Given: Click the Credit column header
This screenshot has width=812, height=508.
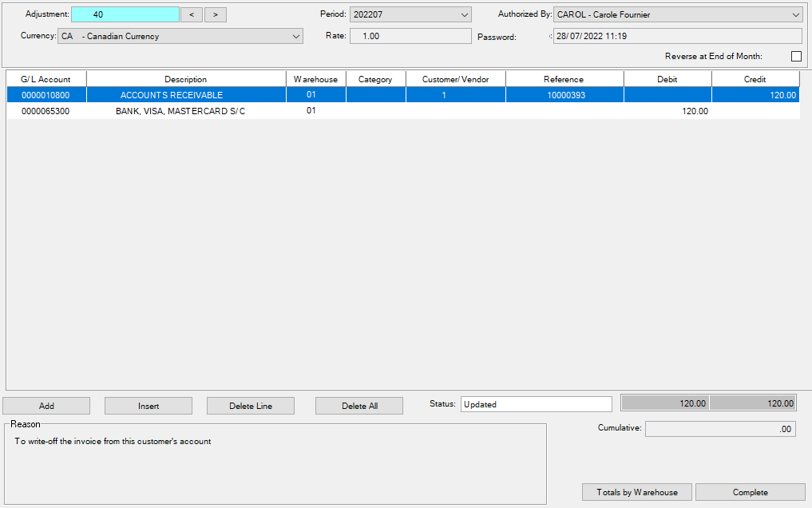Looking at the screenshot, I should click(755, 79).
